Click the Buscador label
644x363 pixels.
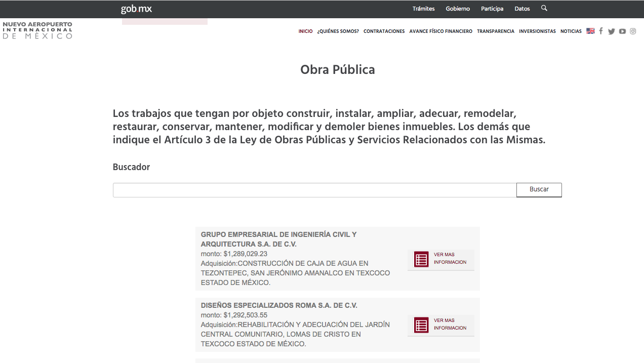coord(132,167)
